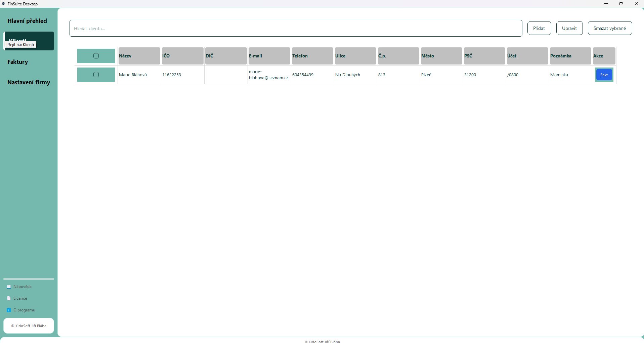Click the Město column header
Screen dimensions: 644x343
[x=441, y=56]
